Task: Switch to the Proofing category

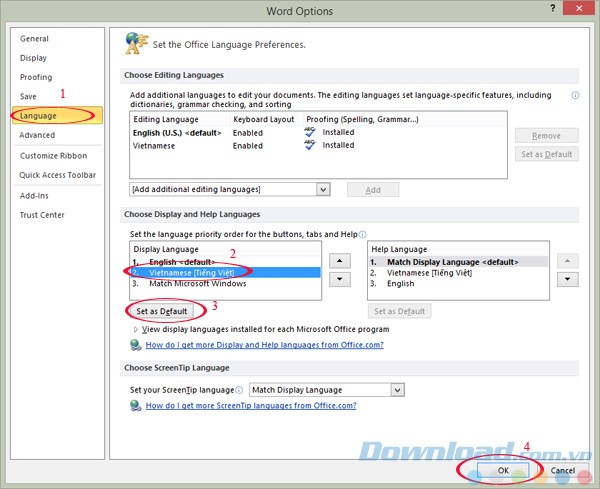Action: (x=36, y=77)
